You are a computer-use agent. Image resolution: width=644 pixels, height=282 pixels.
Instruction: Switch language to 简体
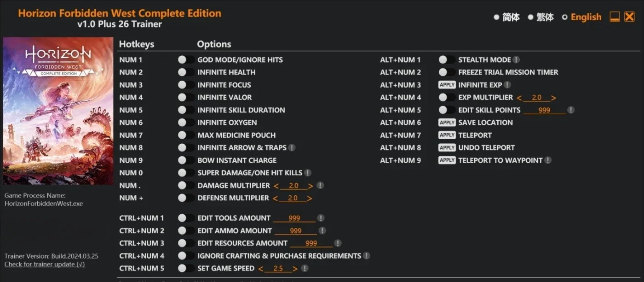point(506,17)
